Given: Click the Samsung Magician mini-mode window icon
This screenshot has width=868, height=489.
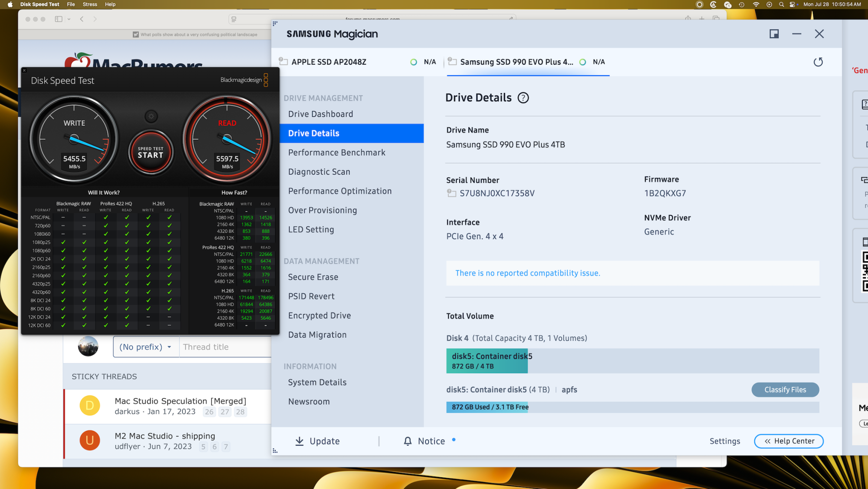Looking at the screenshot, I should pos(774,34).
